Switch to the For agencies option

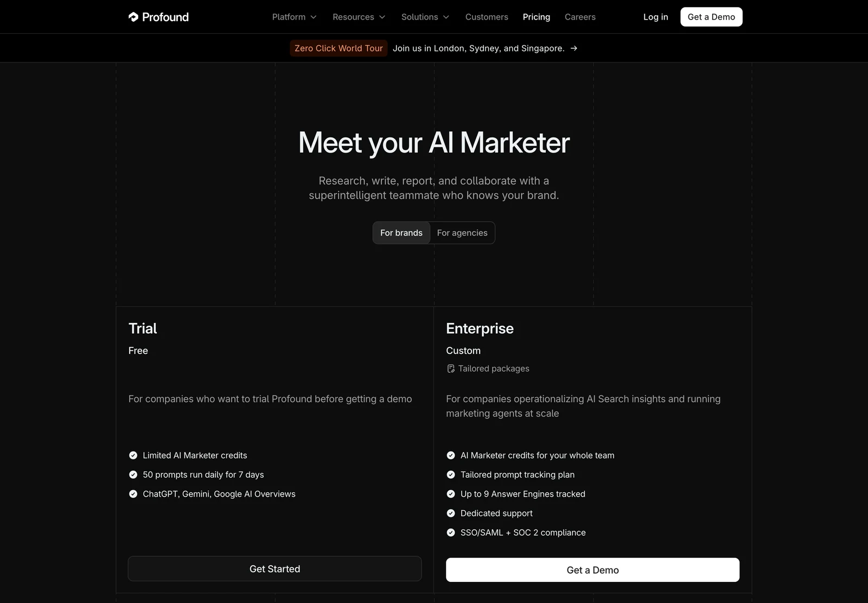click(462, 233)
